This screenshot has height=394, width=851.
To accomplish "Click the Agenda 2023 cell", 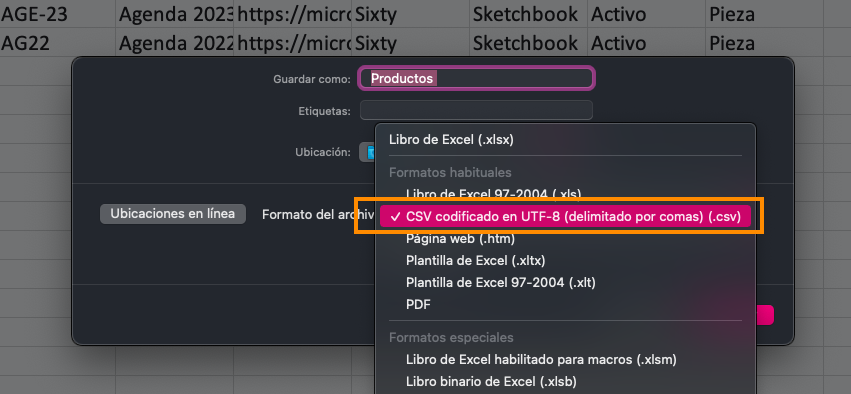I will point(175,14).
